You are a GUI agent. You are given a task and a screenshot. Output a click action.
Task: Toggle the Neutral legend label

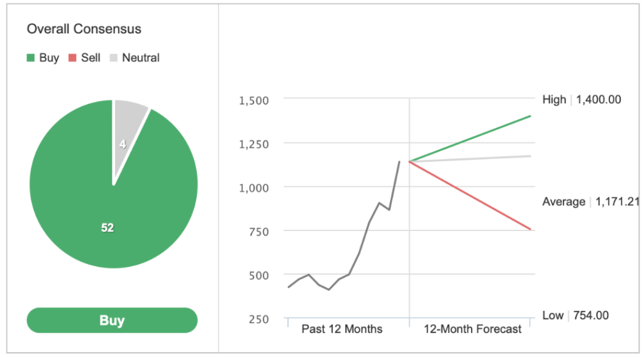(x=141, y=58)
